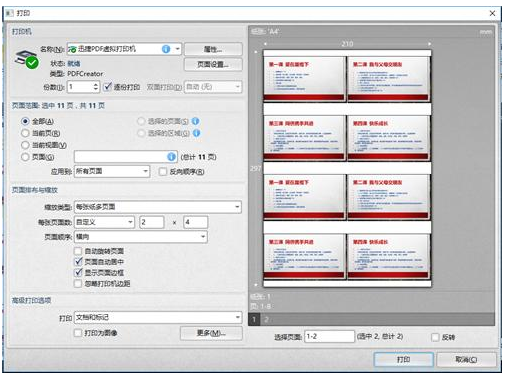Viewport: 512px width, 386px height.
Task: Select the 当前页 current page radio button
Action: coord(25,133)
